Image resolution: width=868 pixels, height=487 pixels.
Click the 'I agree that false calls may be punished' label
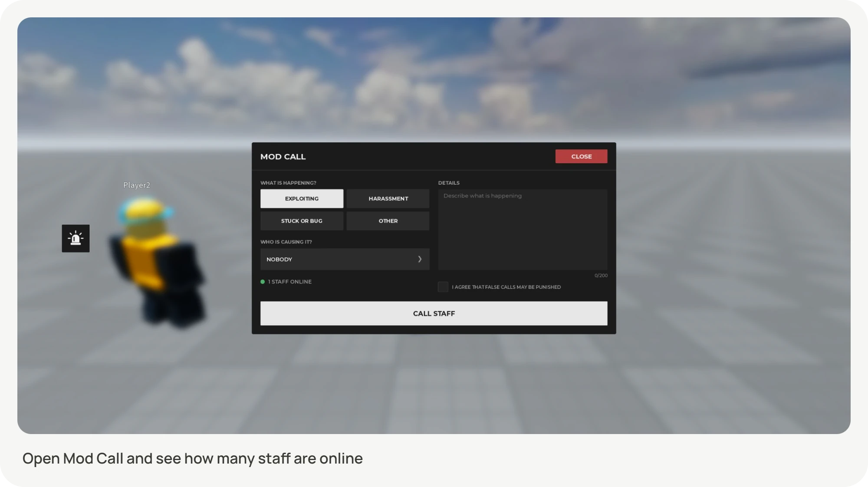point(506,287)
